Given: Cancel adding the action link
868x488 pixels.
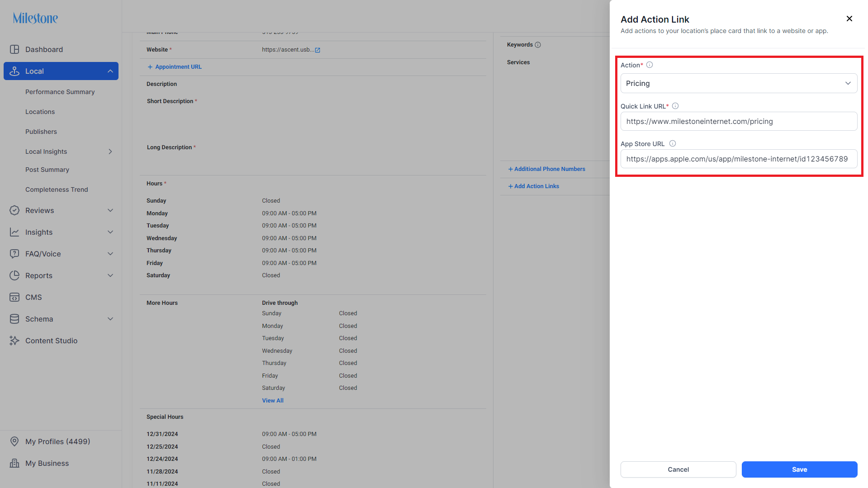Looking at the screenshot, I should click(x=678, y=469).
